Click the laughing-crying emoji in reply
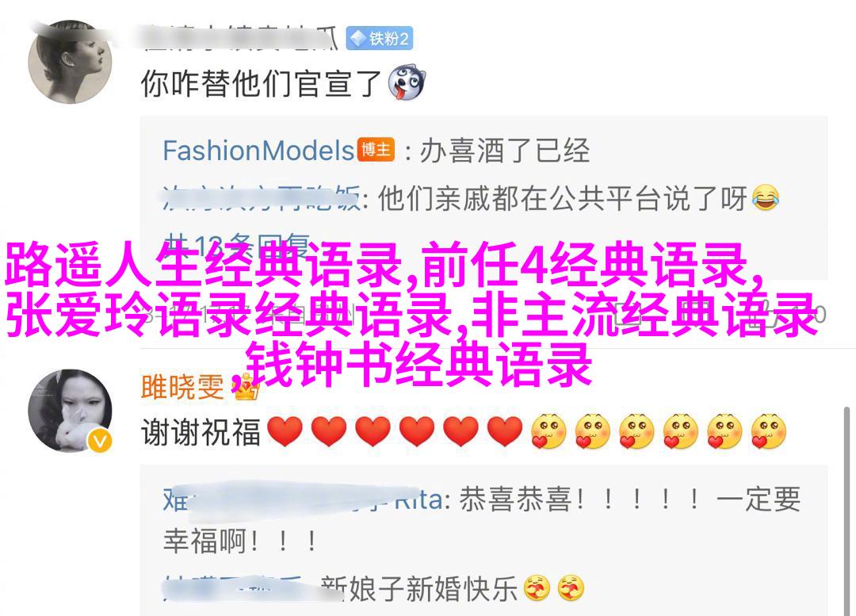 click(x=766, y=197)
